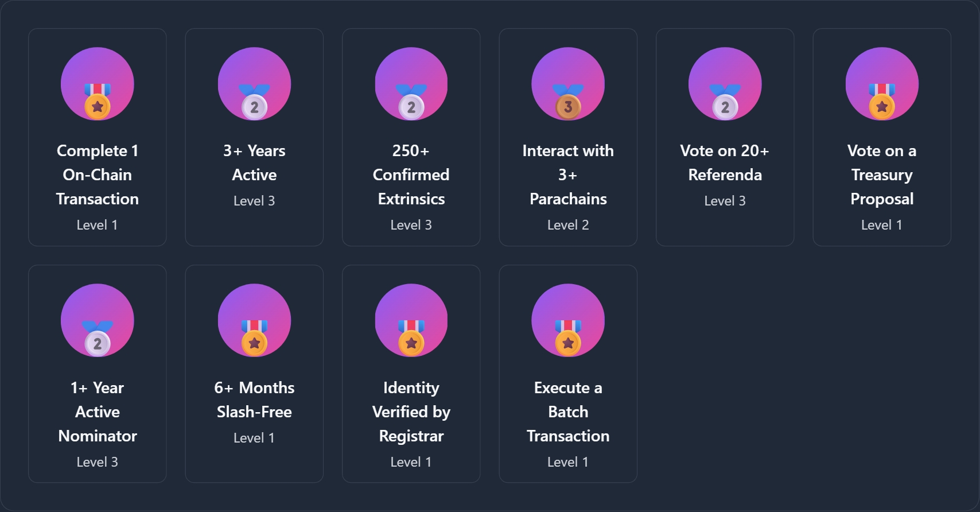The width and height of the screenshot is (980, 512).
Task: Click Level 3 under 1+ Year Active Nominator
Action: [98, 462]
